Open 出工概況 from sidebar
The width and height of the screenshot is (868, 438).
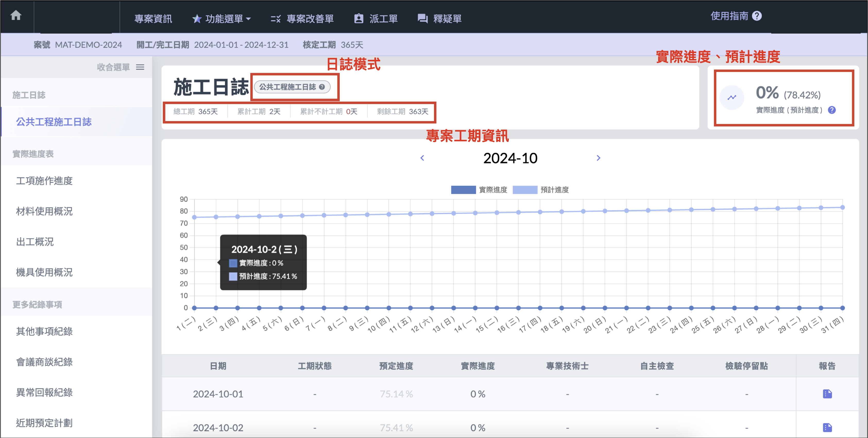click(35, 242)
